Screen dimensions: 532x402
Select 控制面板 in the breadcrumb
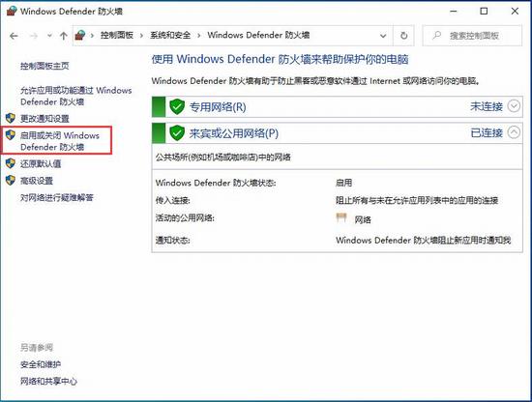pos(117,35)
